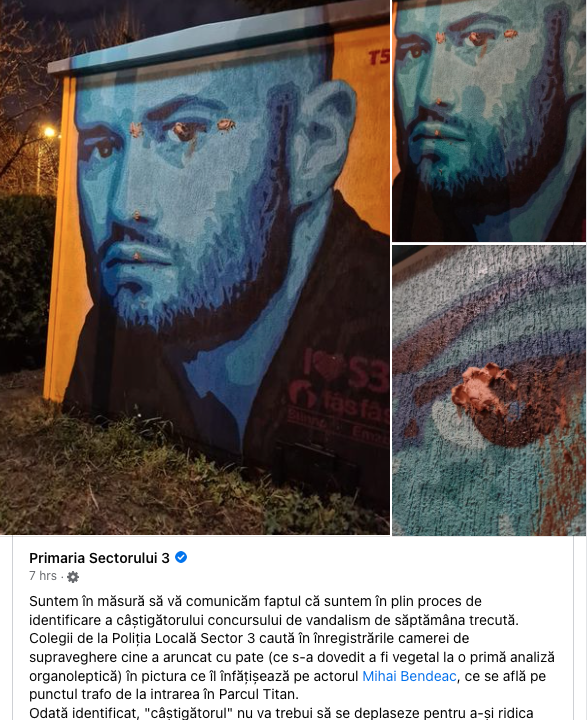Click the painted ear in the mural photo
Screen dimensions: 587x720
[x=322, y=140]
